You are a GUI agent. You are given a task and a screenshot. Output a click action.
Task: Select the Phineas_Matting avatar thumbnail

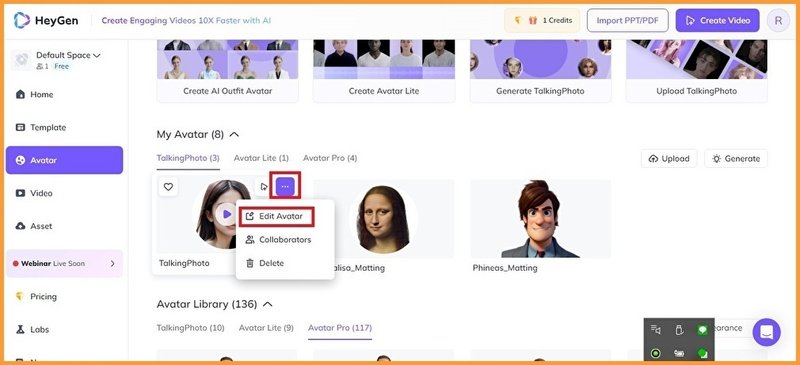(x=540, y=218)
